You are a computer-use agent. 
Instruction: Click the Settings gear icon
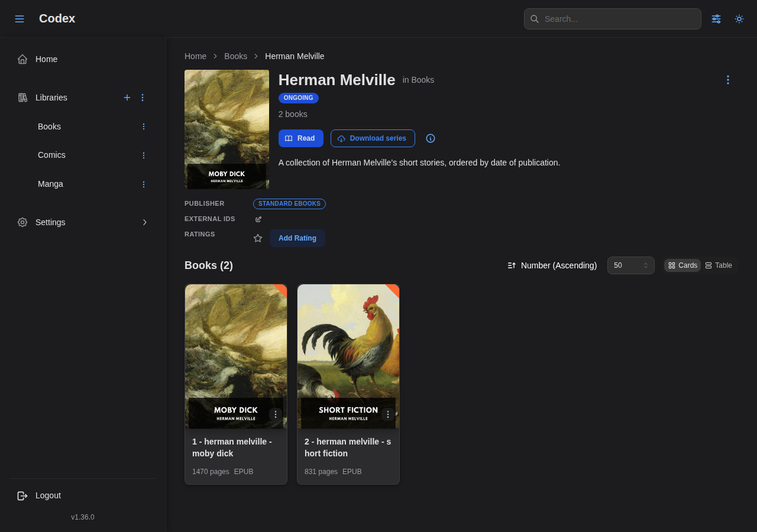coord(22,222)
